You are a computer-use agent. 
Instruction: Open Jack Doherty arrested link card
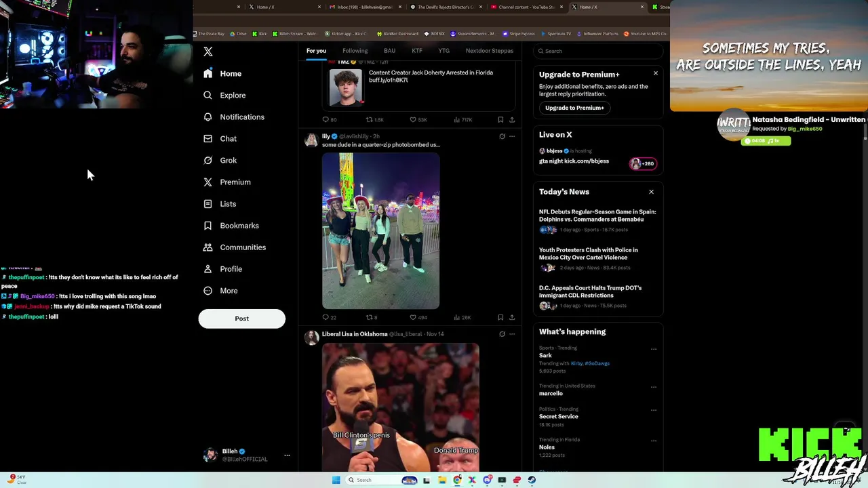pos(418,87)
